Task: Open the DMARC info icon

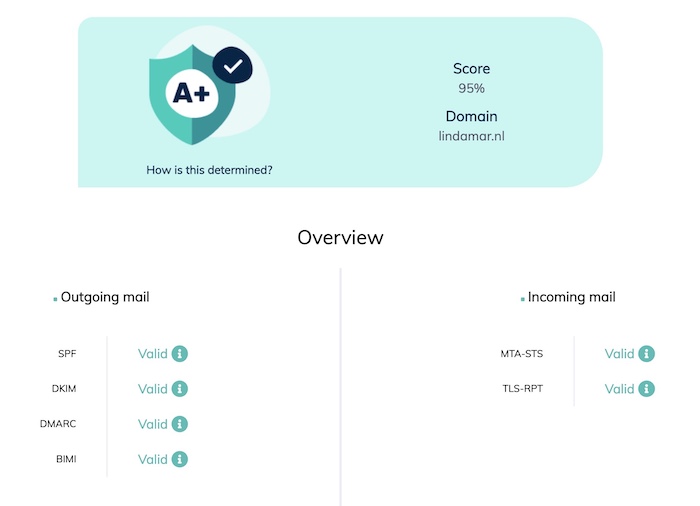Action: point(179,424)
